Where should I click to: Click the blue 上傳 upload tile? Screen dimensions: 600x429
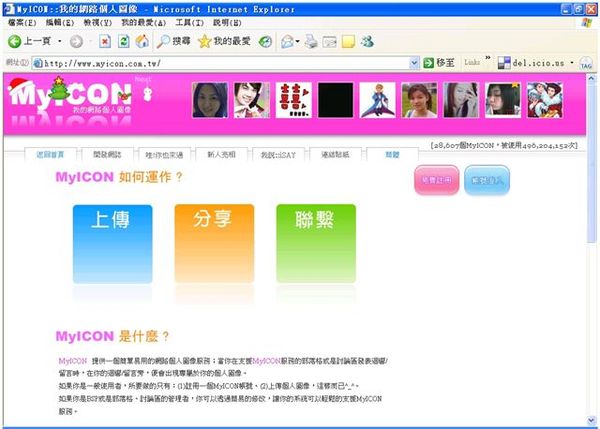pos(112,244)
